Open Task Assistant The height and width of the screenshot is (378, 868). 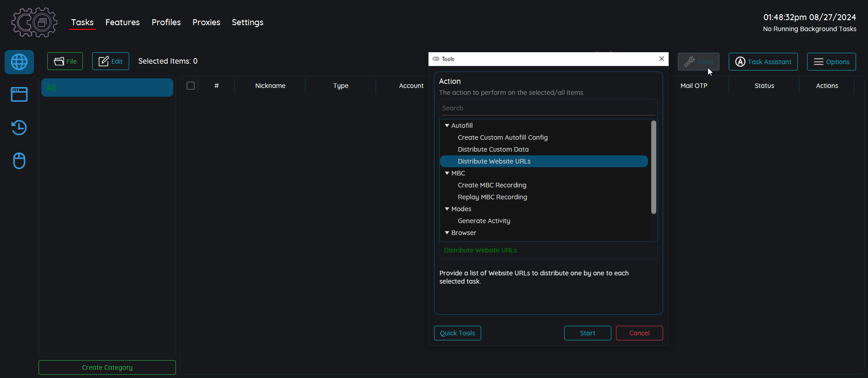(x=763, y=62)
